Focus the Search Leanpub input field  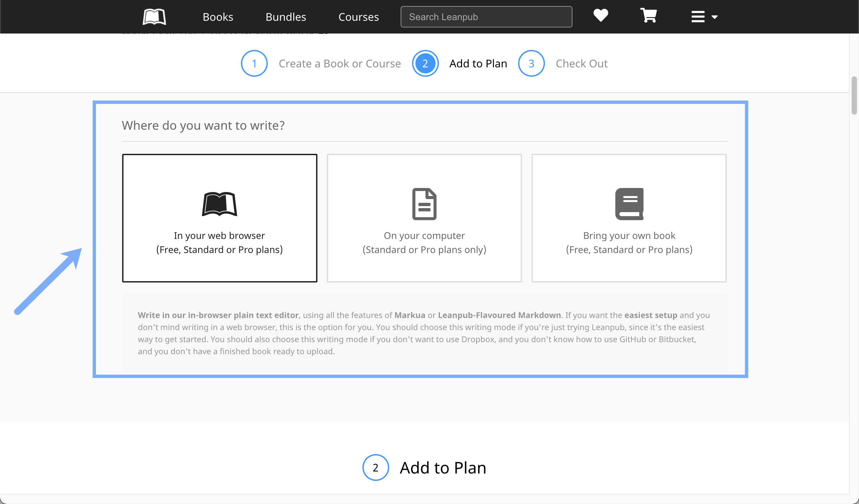pyautogui.click(x=486, y=17)
